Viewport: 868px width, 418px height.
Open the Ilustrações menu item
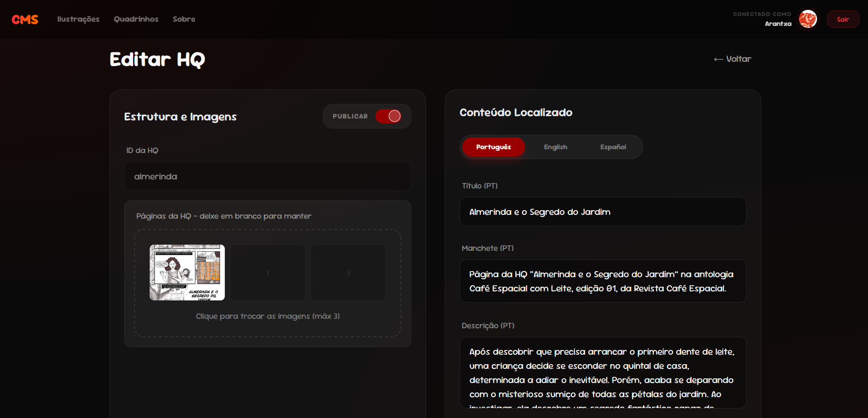click(78, 19)
